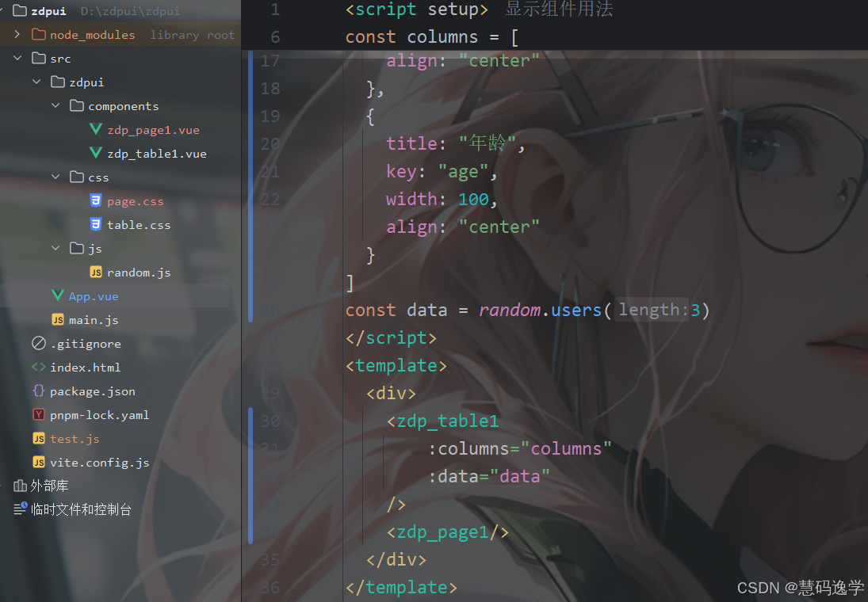Viewport: 868px width, 602px height.
Task: Collapse the css folder chevron
Action: coord(55,177)
